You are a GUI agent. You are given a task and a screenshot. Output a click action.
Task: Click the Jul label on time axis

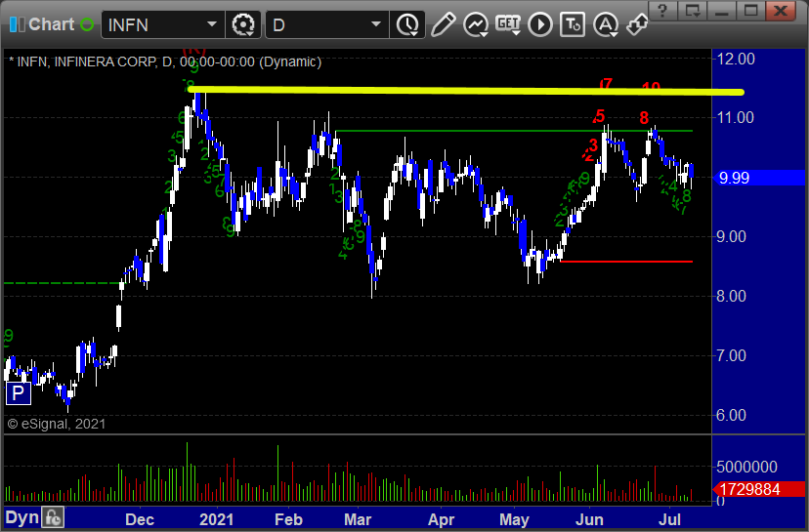click(x=670, y=519)
